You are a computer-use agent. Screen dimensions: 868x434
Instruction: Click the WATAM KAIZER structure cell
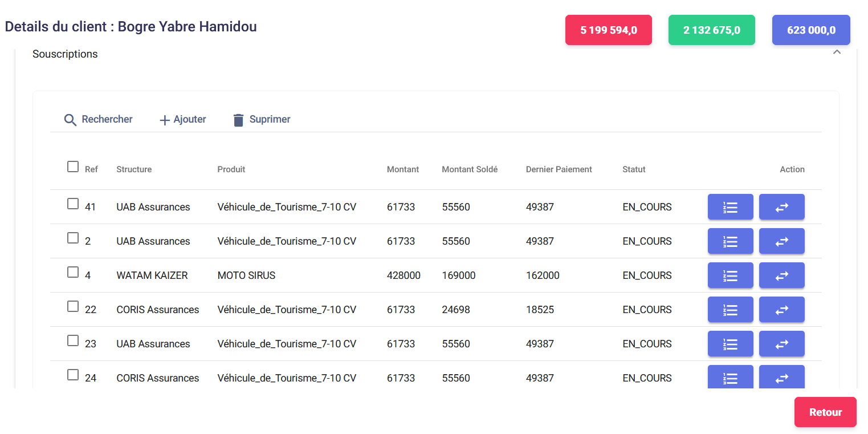point(152,275)
